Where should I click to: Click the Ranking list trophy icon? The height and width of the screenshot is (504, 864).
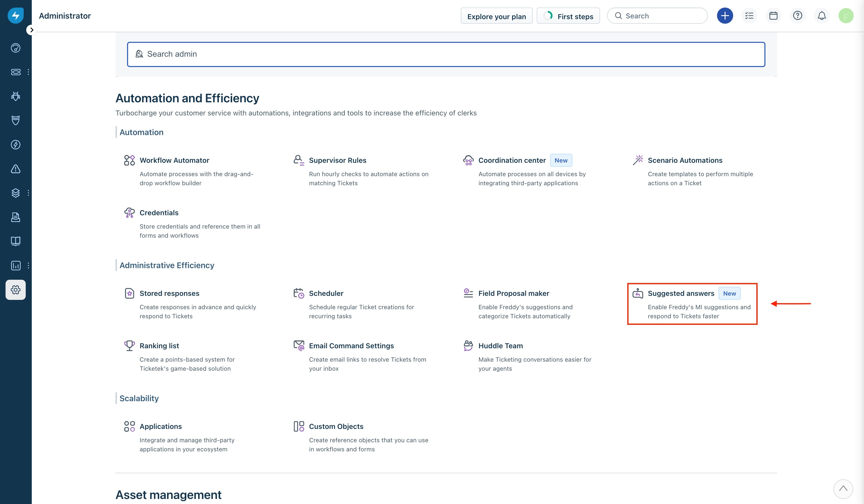(129, 346)
